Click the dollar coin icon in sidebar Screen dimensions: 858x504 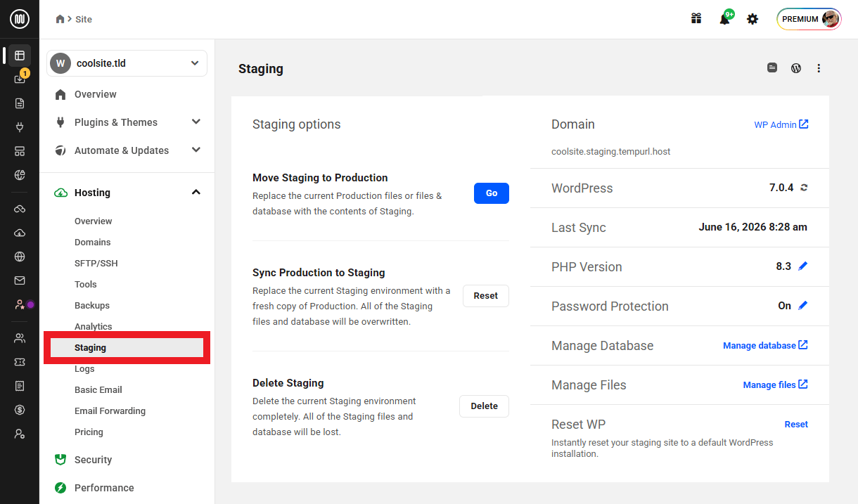click(20, 410)
